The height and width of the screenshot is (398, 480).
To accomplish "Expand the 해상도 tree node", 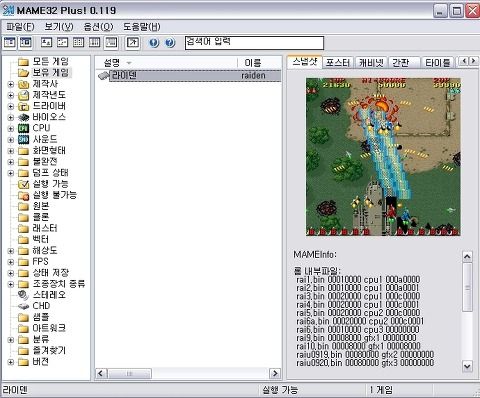I will click(x=11, y=251).
